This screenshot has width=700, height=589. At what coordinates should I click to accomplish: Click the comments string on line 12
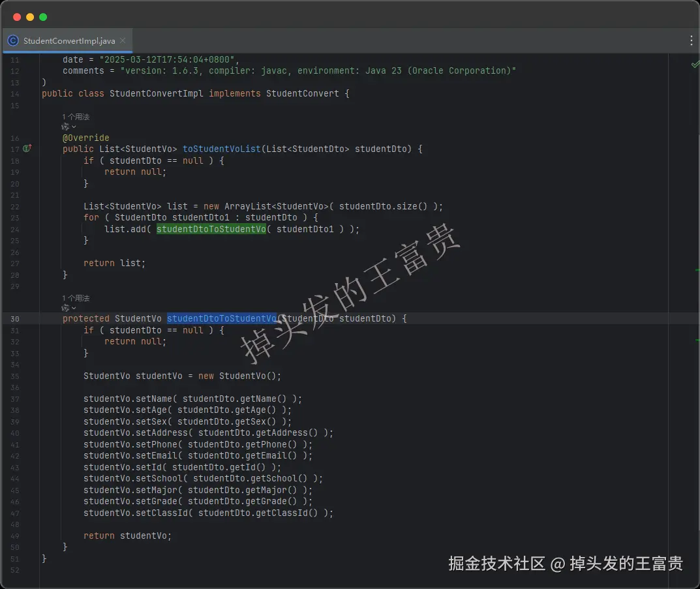click(318, 71)
